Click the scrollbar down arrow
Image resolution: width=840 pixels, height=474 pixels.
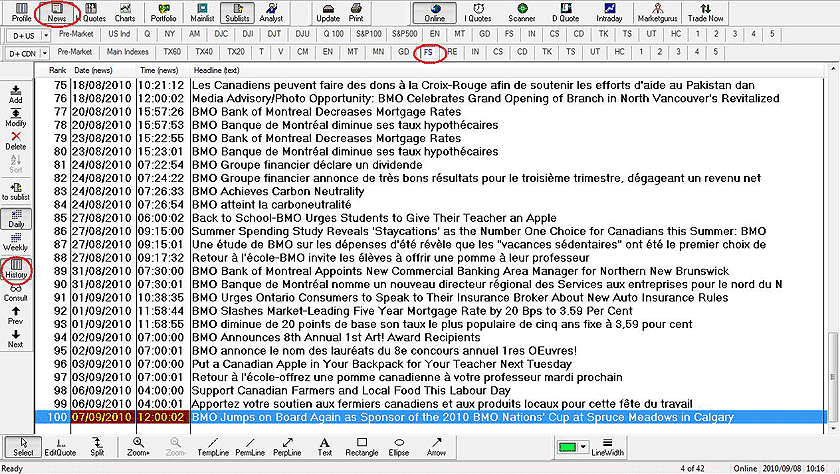[832, 428]
